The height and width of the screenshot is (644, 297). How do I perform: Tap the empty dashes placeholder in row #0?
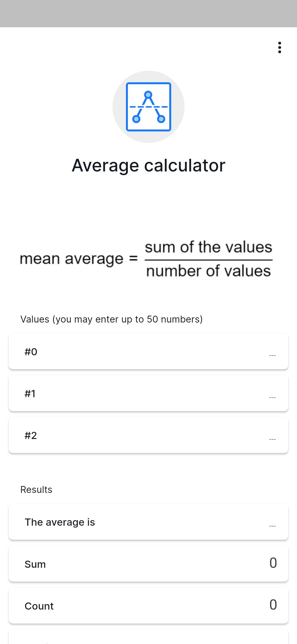(x=272, y=356)
